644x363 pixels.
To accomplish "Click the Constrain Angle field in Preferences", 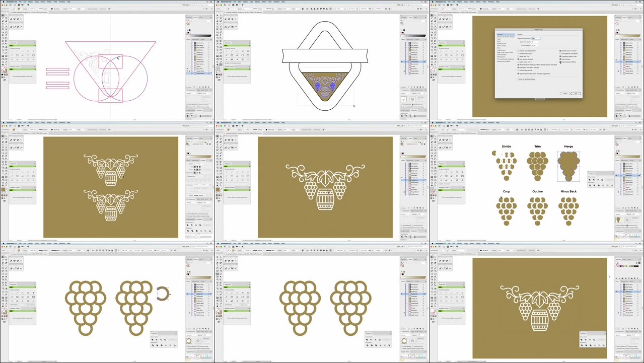I will (535, 42).
